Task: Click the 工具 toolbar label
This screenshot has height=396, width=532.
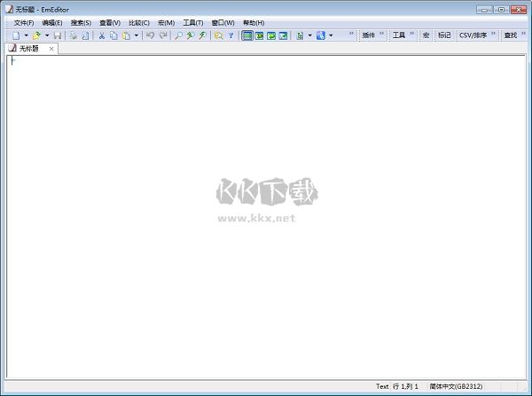Action: [x=399, y=35]
